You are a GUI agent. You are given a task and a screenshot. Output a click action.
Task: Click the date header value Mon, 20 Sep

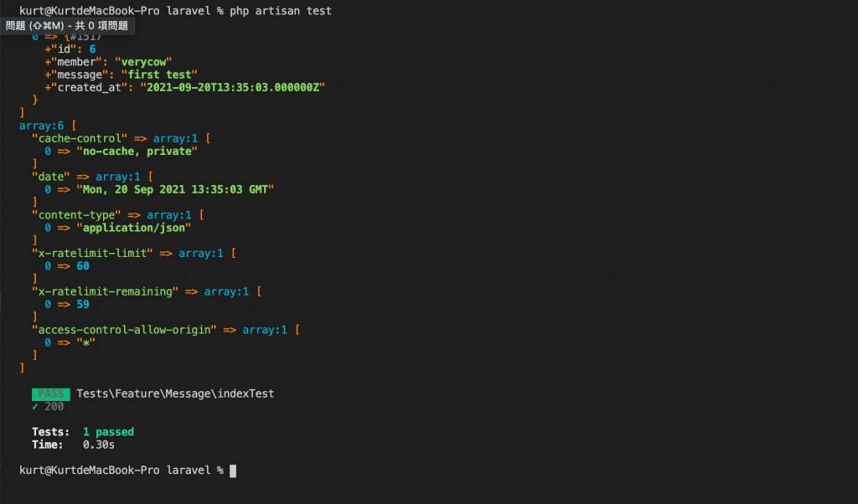pyautogui.click(x=175, y=190)
